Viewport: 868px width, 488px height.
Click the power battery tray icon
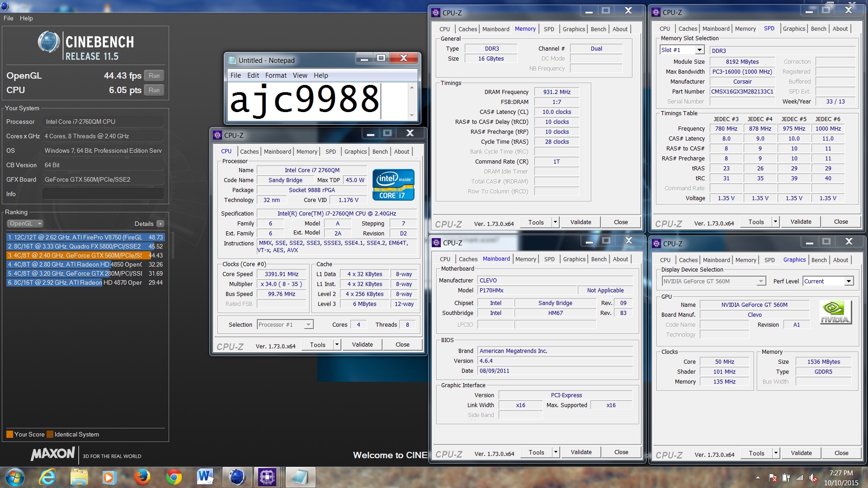click(x=786, y=478)
